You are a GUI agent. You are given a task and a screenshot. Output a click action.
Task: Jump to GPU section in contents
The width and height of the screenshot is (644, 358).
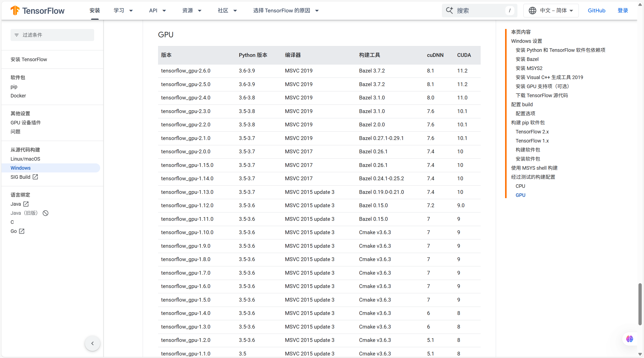click(520, 195)
